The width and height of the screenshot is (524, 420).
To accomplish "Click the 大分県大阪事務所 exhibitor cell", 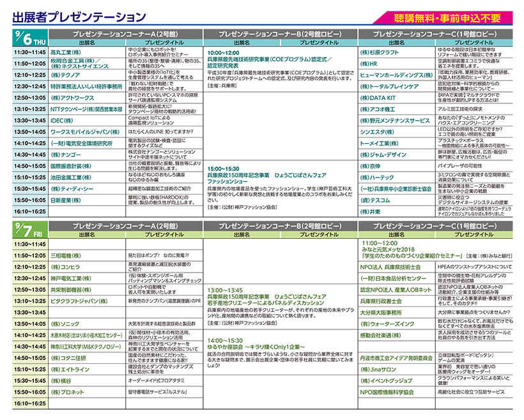I will click(x=381, y=313).
